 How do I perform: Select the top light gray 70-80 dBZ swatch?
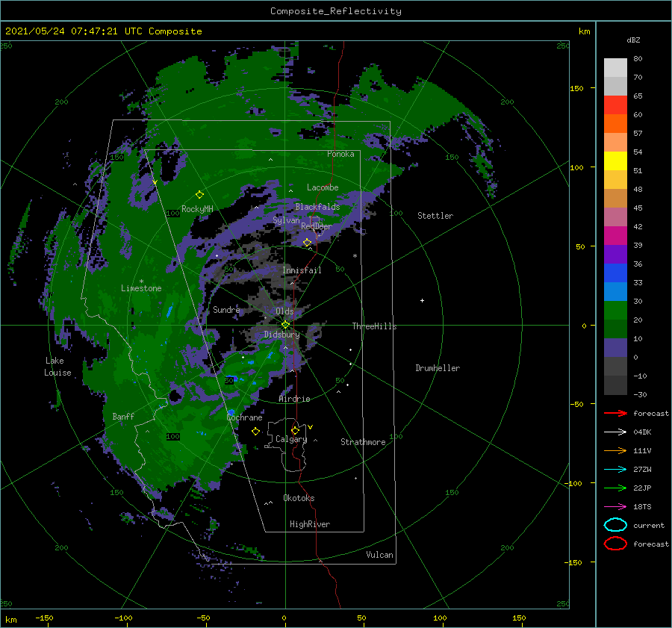615,68
